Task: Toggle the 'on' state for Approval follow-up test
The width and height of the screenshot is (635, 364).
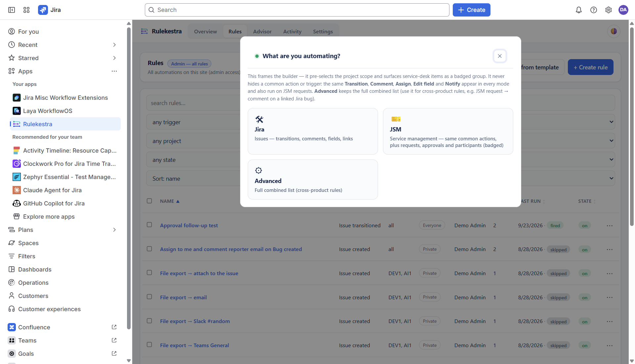Action: (585, 226)
